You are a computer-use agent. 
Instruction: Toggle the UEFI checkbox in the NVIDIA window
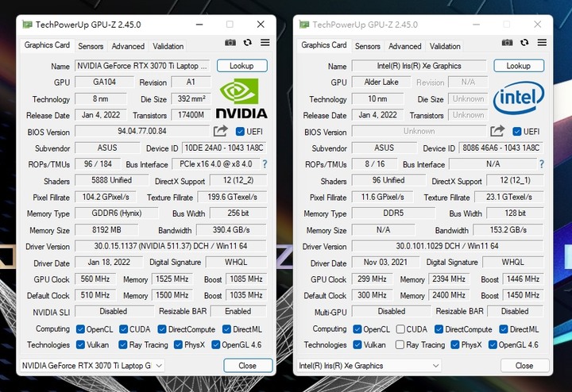[240, 132]
